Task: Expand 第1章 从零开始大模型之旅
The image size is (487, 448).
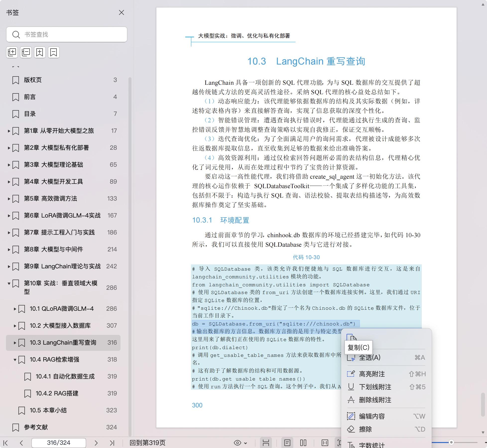Action: click(9, 131)
